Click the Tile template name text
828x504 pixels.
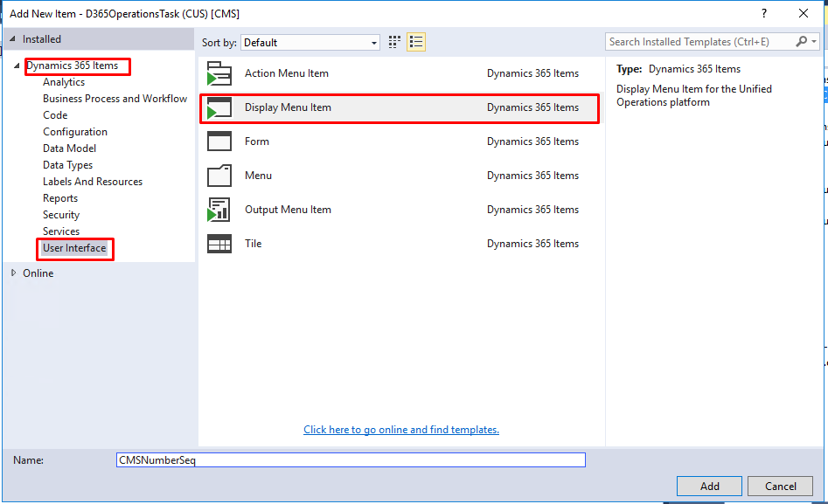coord(253,244)
